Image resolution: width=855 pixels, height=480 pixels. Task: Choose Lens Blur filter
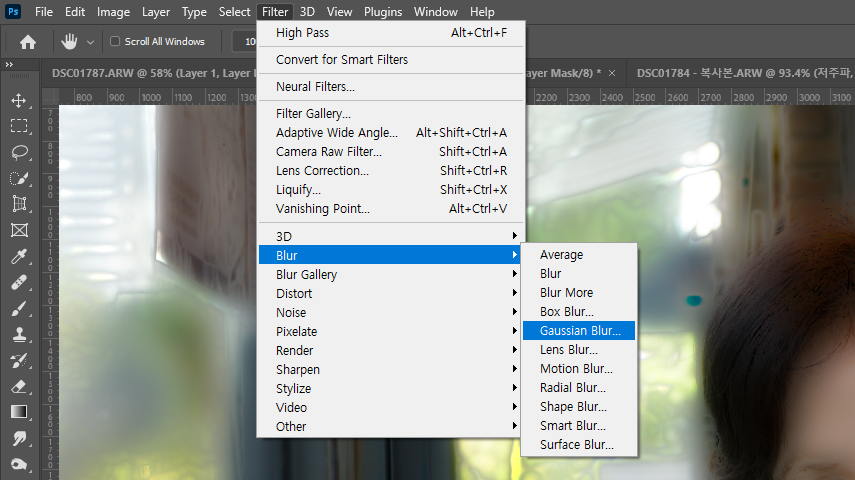point(579,350)
